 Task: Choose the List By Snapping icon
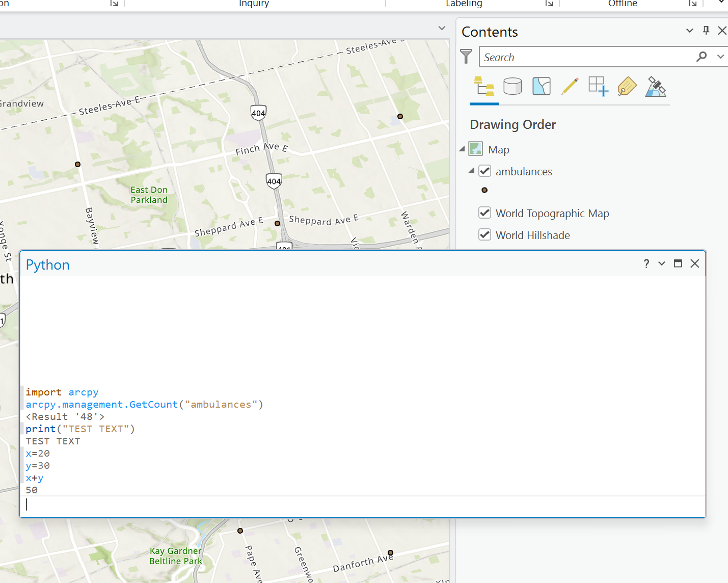[598, 87]
